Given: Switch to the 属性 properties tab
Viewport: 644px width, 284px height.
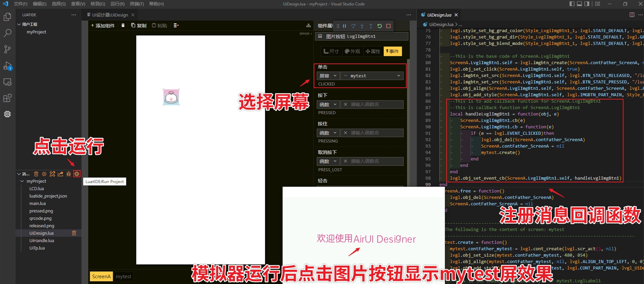Looking at the screenshot, I should [x=373, y=51].
